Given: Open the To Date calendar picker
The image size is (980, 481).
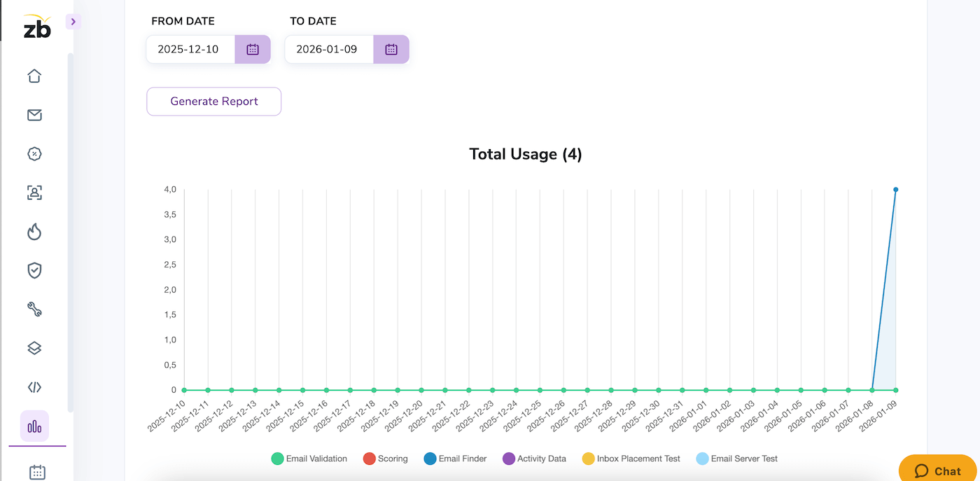Looking at the screenshot, I should click(x=391, y=49).
